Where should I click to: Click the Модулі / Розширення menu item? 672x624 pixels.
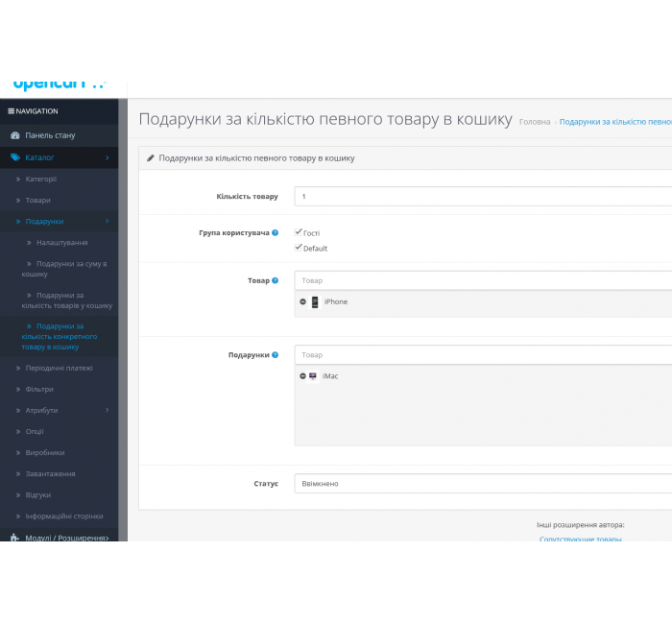click(x=59, y=536)
